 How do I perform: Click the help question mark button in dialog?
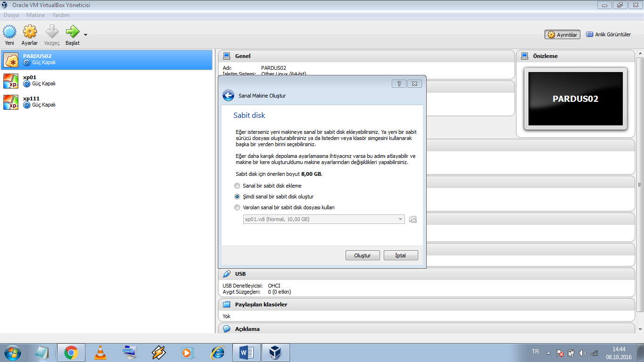[399, 83]
